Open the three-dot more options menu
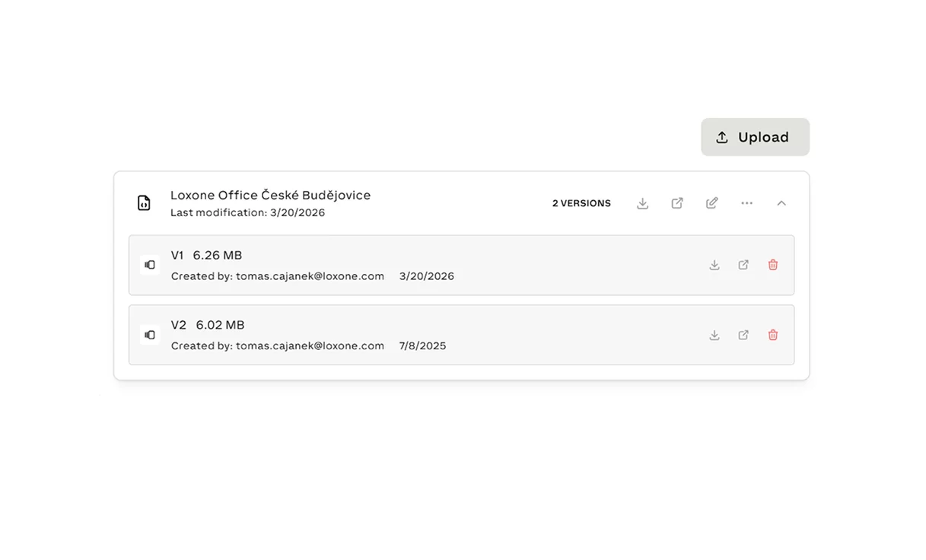Image resolution: width=926 pixels, height=560 pixels. coord(747,203)
